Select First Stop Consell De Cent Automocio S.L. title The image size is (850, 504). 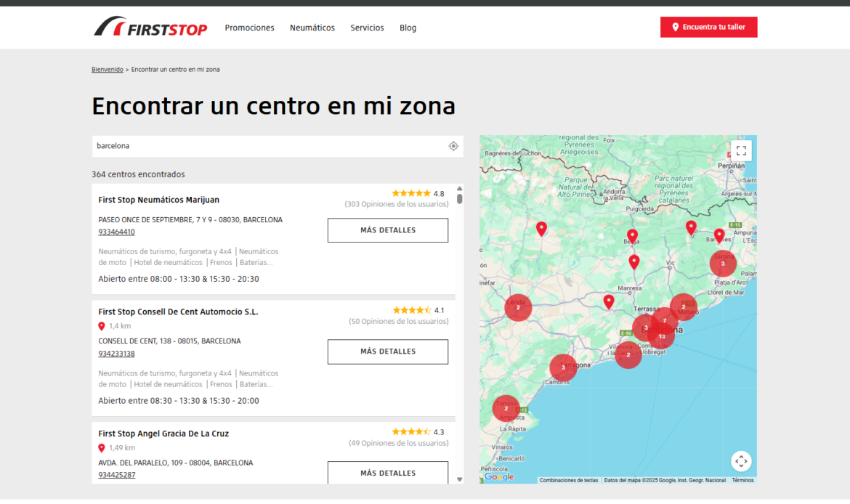pos(178,312)
